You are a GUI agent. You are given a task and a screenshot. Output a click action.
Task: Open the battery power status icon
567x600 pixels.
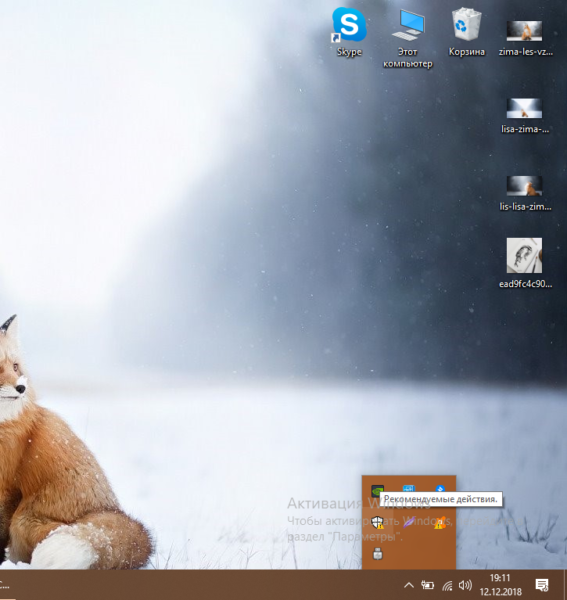pyautogui.click(x=427, y=585)
